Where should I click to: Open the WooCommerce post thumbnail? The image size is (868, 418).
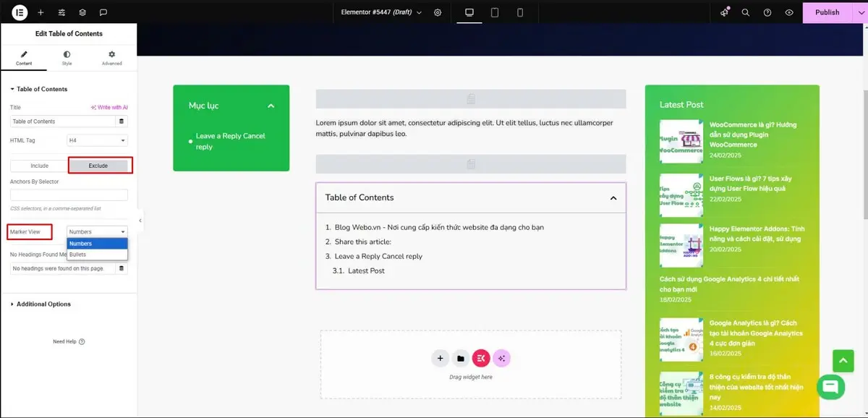(x=681, y=141)
